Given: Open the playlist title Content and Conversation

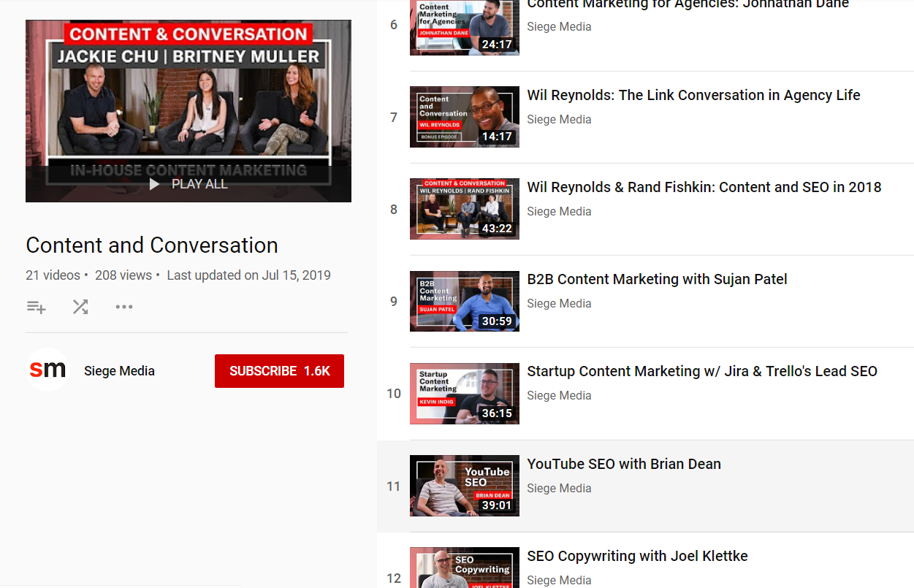Looking at the screenshot, I should (152, 245).
